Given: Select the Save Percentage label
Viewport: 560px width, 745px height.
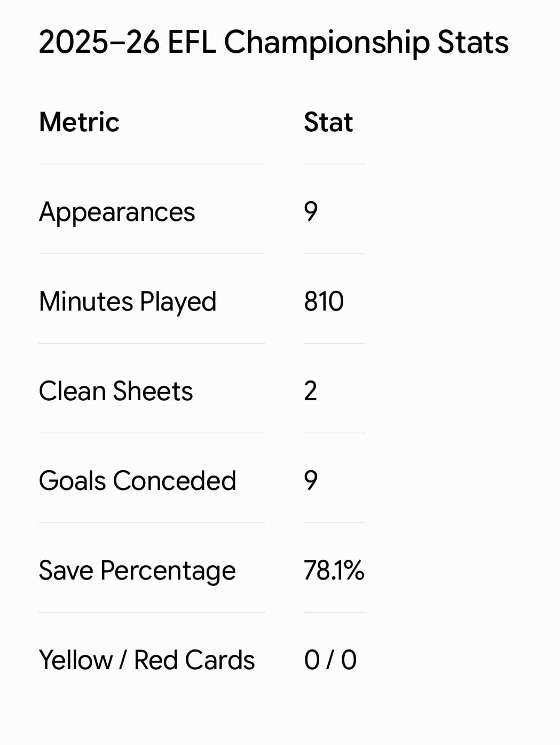Looking at the screenshot, I should (x=137, y=572).
